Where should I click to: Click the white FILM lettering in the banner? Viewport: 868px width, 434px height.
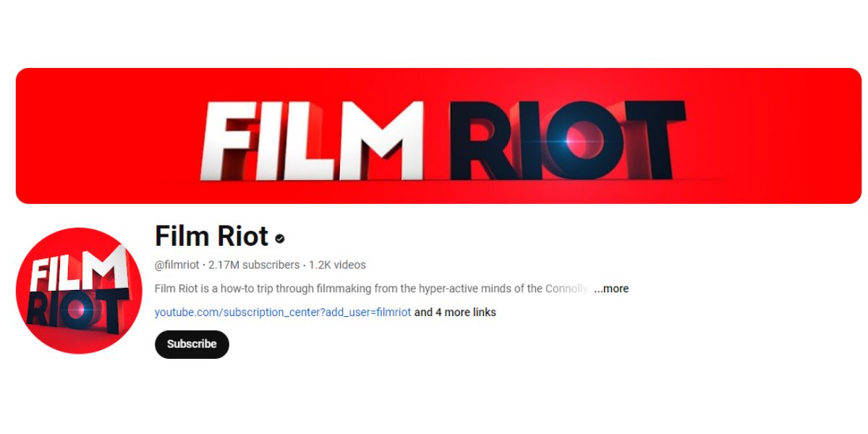(312, 139)
